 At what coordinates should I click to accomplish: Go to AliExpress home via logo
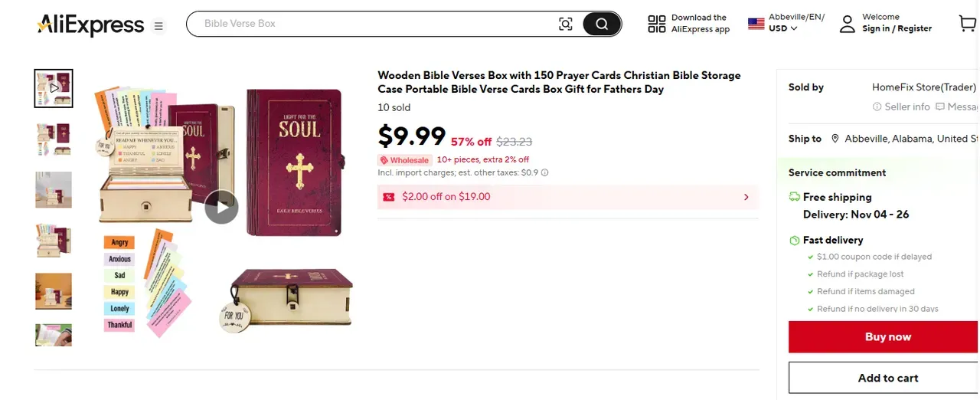click(x=90, y=25)
